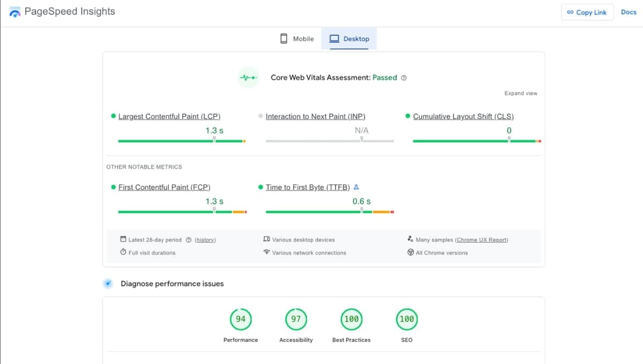Open the Docs link

(x=629, y=12)
